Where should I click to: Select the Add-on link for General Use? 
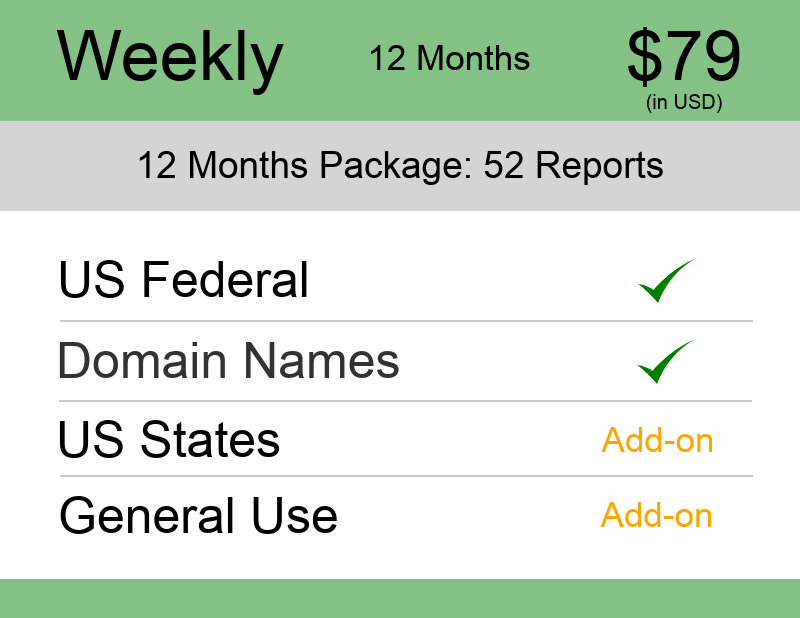(x=656, y=515)
